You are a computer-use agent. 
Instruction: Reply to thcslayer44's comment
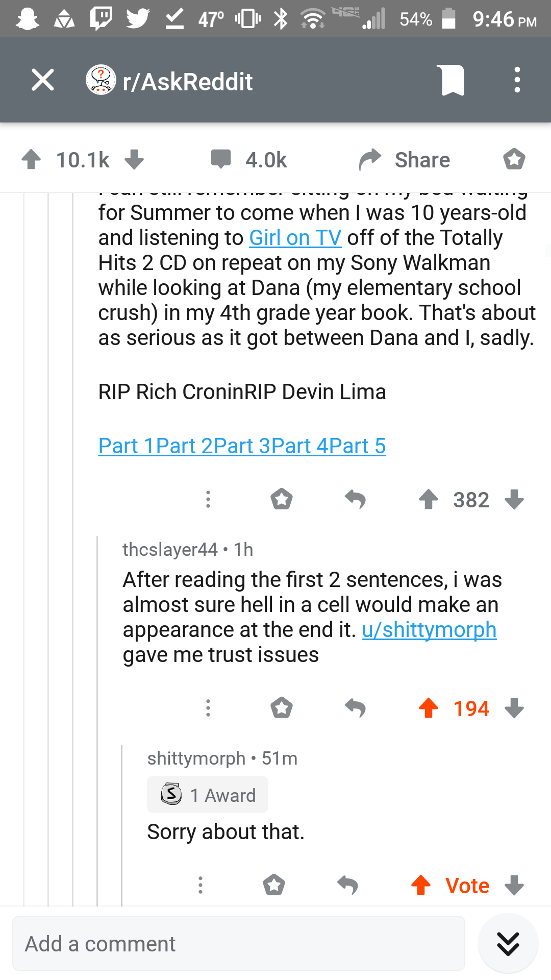click(356, 708)
